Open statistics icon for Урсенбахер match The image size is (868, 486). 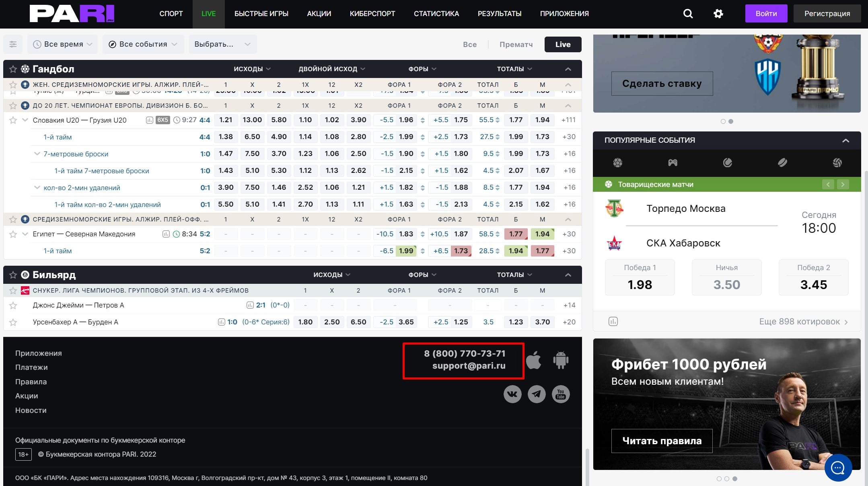pos(221,322)
